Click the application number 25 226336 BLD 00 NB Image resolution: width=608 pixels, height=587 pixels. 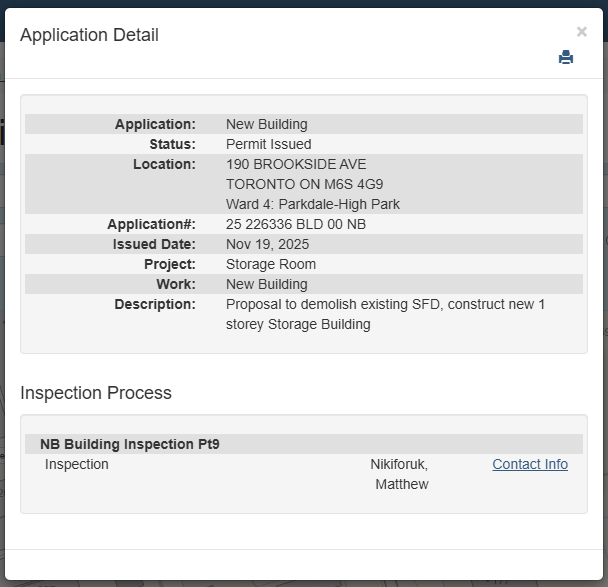tap(296, 224)
